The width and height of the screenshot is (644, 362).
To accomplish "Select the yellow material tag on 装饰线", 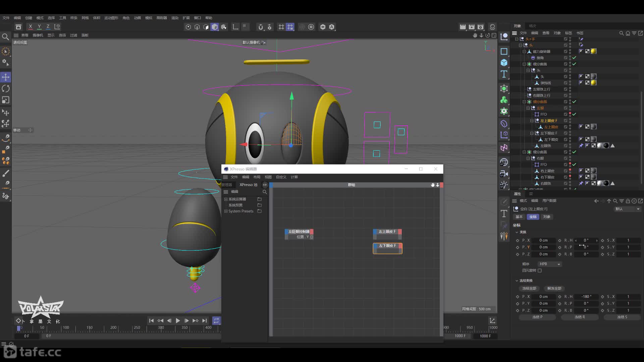I will tap(593, 83).
